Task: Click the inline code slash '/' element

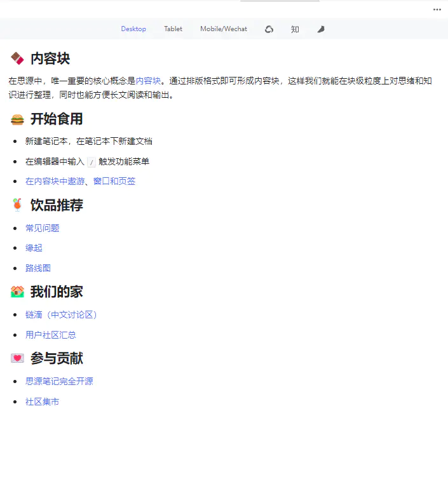Action: click(x=92, y=162)
